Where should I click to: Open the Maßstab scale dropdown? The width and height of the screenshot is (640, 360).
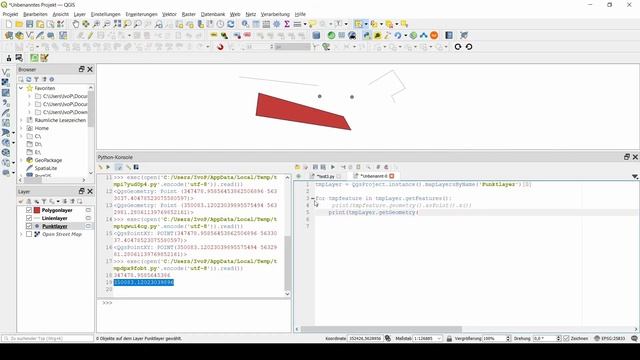tap(439, 338)
